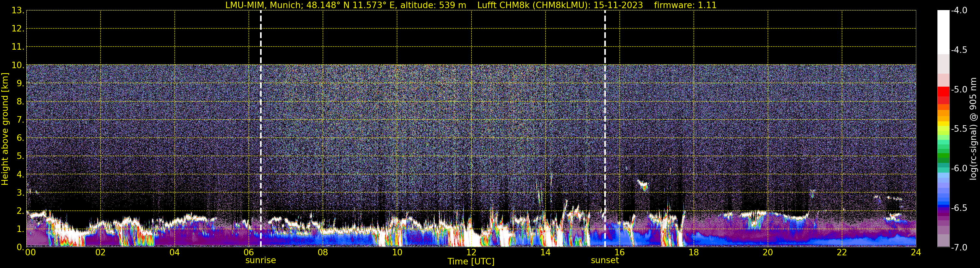This screenshot has width=980, height=268.
Task: Click the time axis tick '06'
Action: (249, 252)
